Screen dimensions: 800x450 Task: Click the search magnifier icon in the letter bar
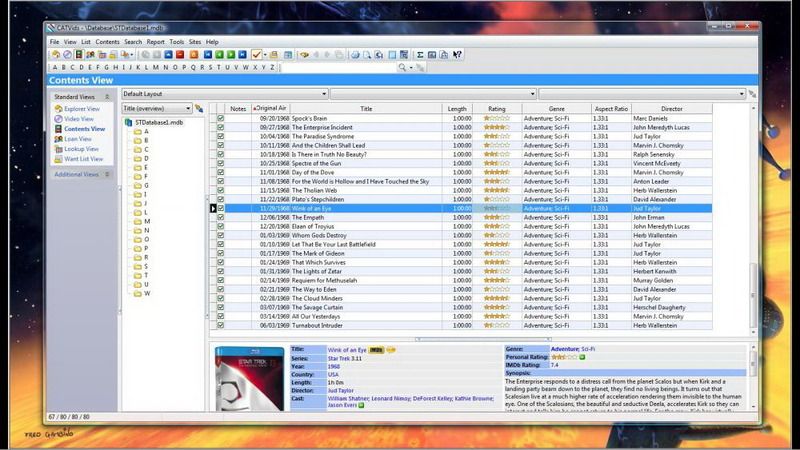pos(403,67)
